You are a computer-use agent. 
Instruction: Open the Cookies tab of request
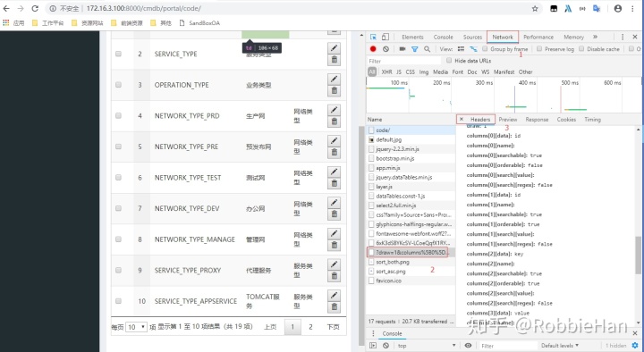pyautogui.click(x=566, y=120)
